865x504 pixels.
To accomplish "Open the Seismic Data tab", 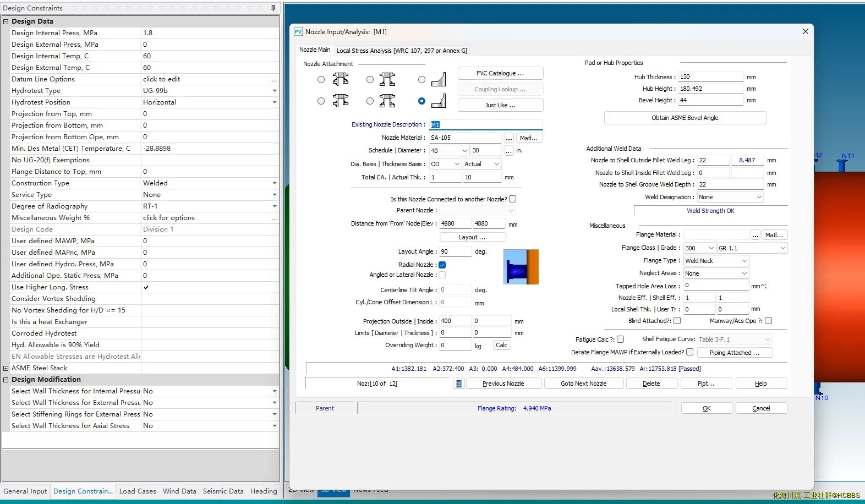I will 223,491.
